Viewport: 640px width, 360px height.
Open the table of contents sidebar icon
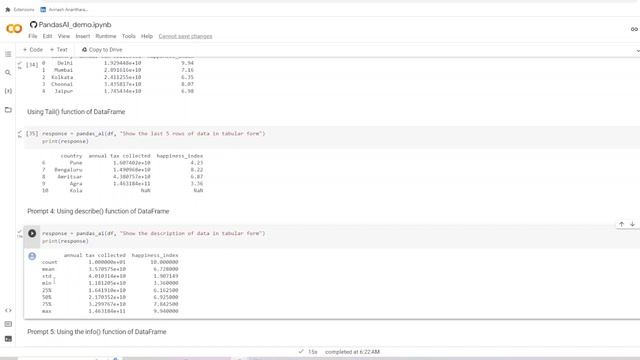[8, 54]
